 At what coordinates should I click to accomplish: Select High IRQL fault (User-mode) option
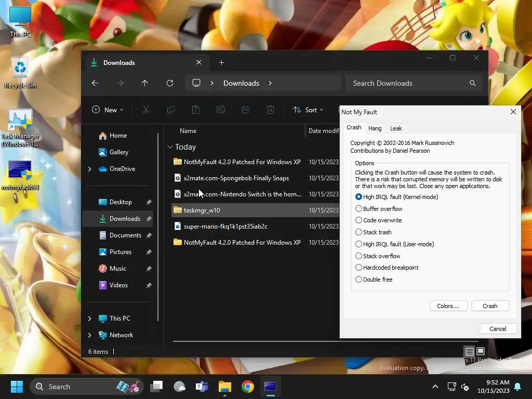395,244
